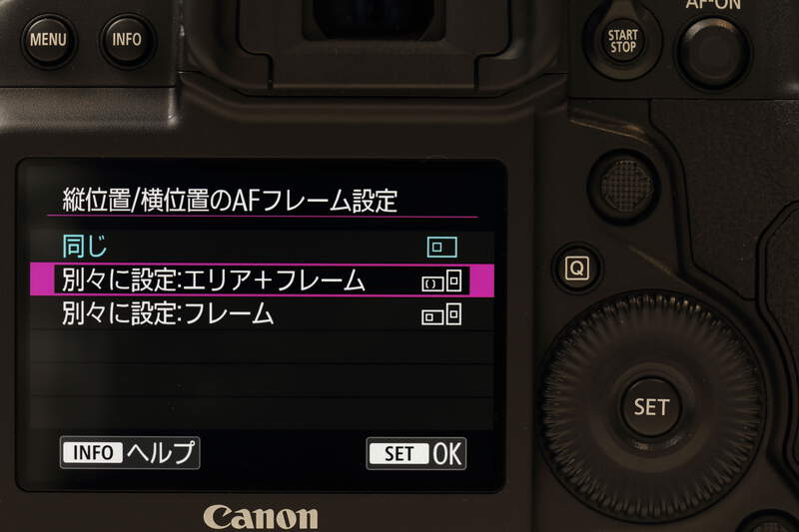The width and height of the screenshot is (799, 532).
Task: Click the Canon logo below screen
Action: click(261, 517)
